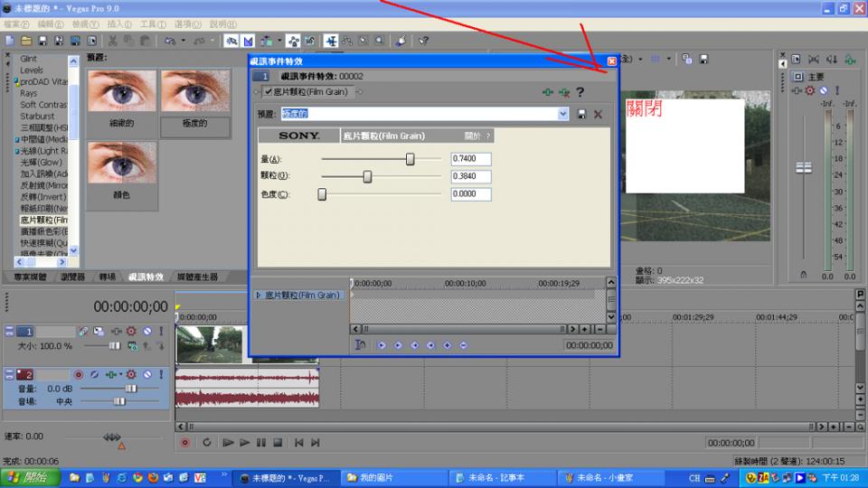Uncheck the Film Grain effect checkbox
This screenshot has width=868, height=488.
coord(269,92)
